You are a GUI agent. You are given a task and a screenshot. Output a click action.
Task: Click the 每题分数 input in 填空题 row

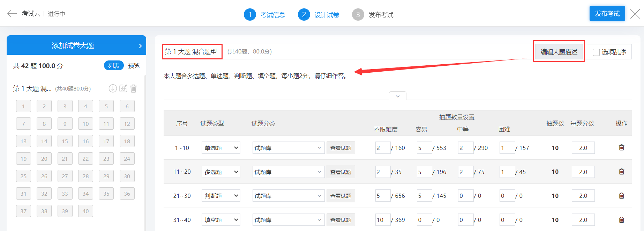(x=583, y=220)
